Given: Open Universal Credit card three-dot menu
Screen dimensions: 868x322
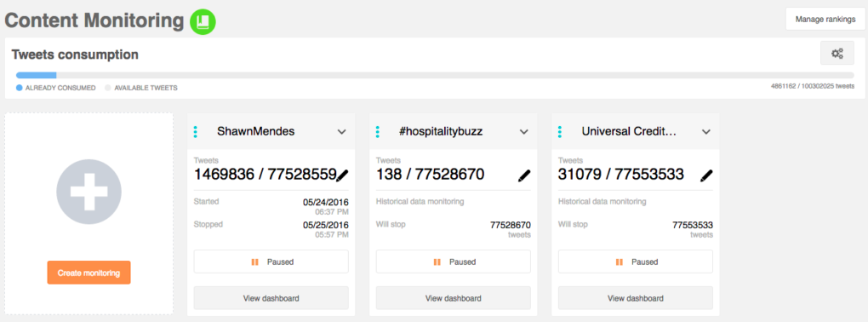Looking at the screenshot, I should (560, 131).
